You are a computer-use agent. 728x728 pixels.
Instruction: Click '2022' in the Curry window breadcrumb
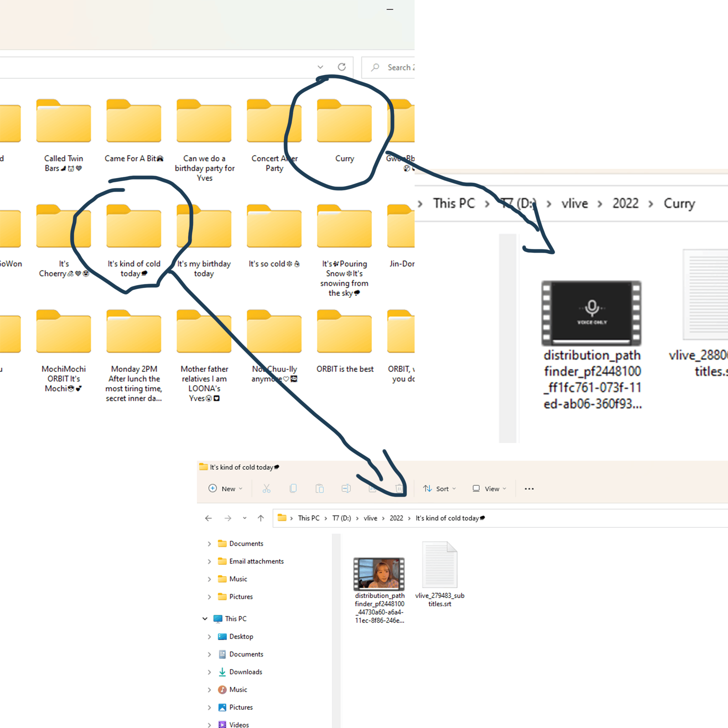pos(625,203)
